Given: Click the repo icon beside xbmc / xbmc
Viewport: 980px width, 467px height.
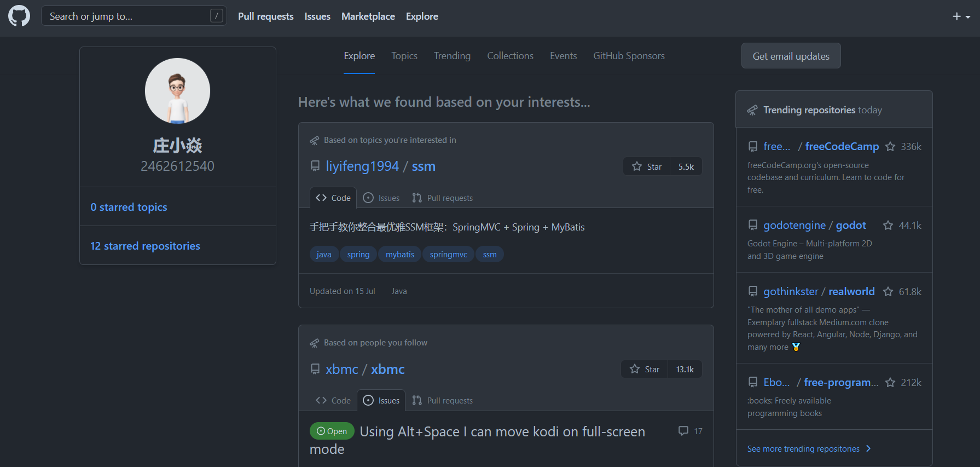Looking at the screenshot, I should [x=315, y=369].
